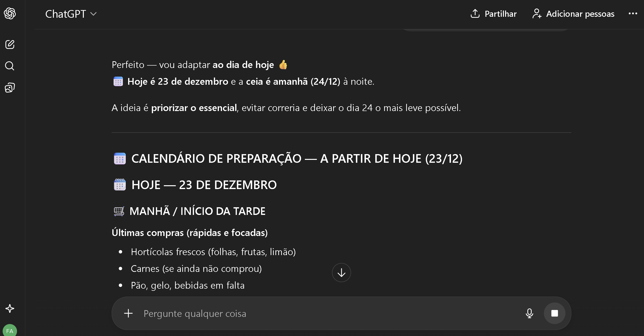Screen dimensions: 644x336
Task: Open the FA profile avatar
Action: 10,330
